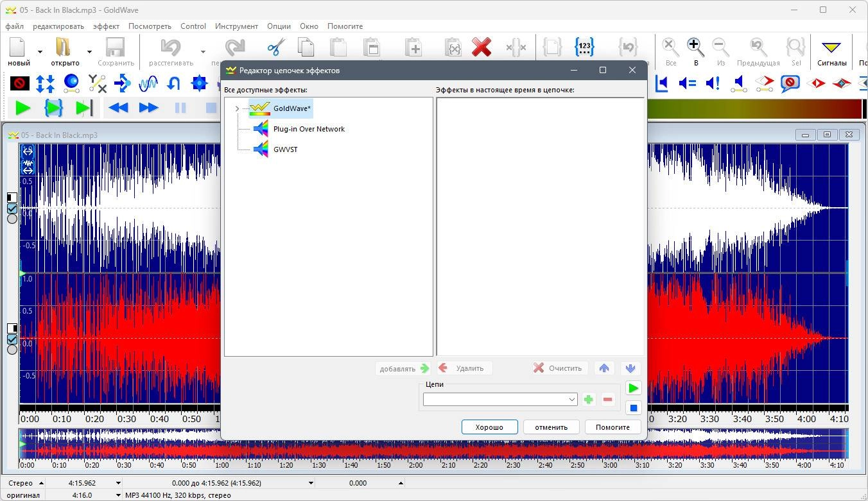The height and width of the screenshot is (501, 868).
Task: Click the black box with red circle effect icon
Action: pyautogui.click(x=20, y=83)
